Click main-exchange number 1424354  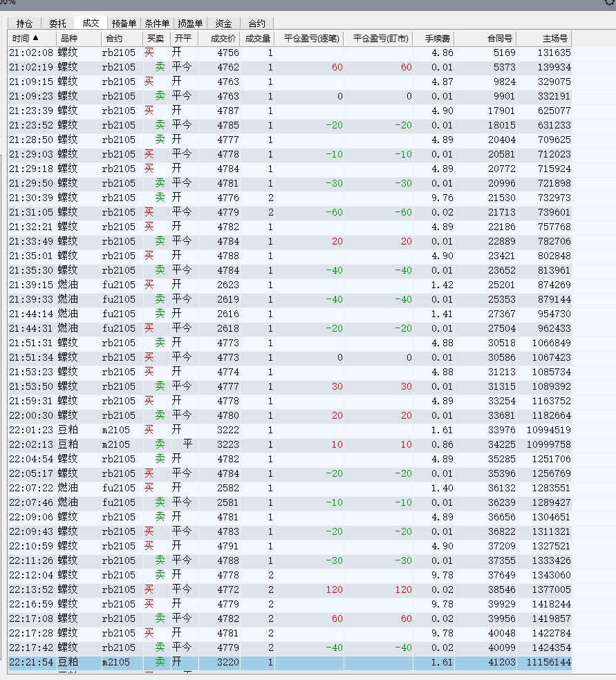coord(552,648)
